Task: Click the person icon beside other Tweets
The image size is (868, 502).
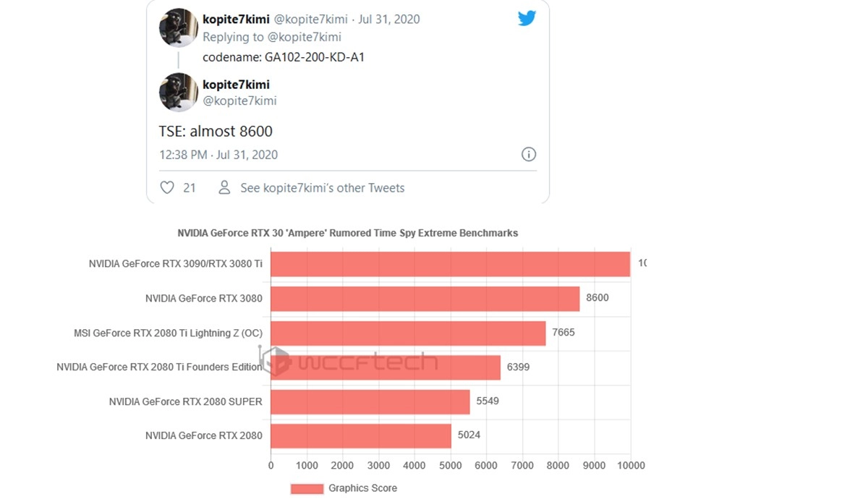Action: 224,187
